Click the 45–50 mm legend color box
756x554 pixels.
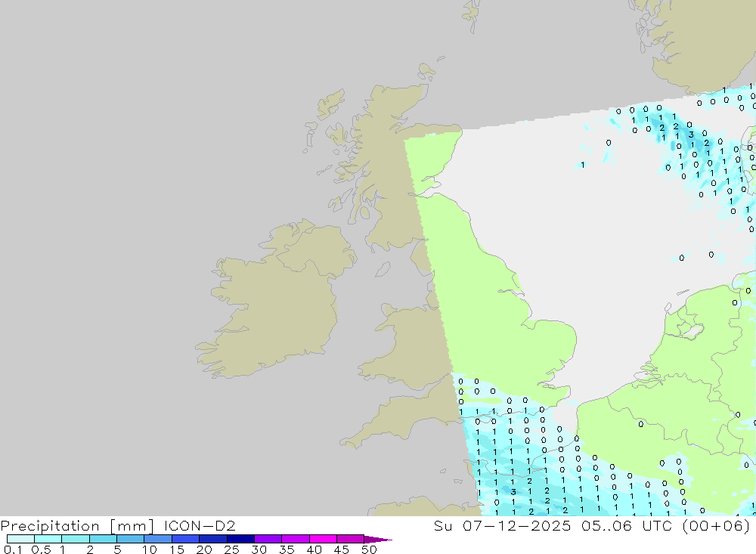(351, 539)
